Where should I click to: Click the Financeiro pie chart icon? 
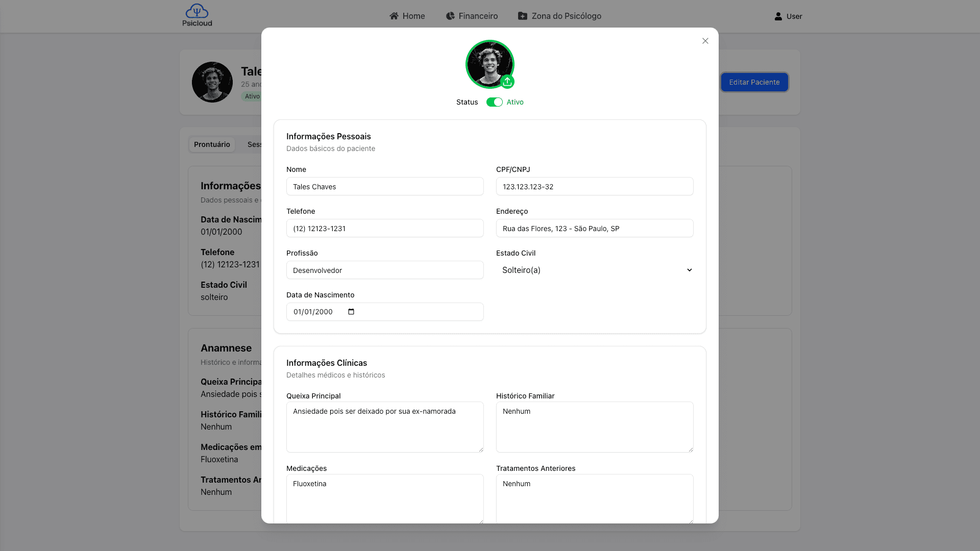click(450, 16)
